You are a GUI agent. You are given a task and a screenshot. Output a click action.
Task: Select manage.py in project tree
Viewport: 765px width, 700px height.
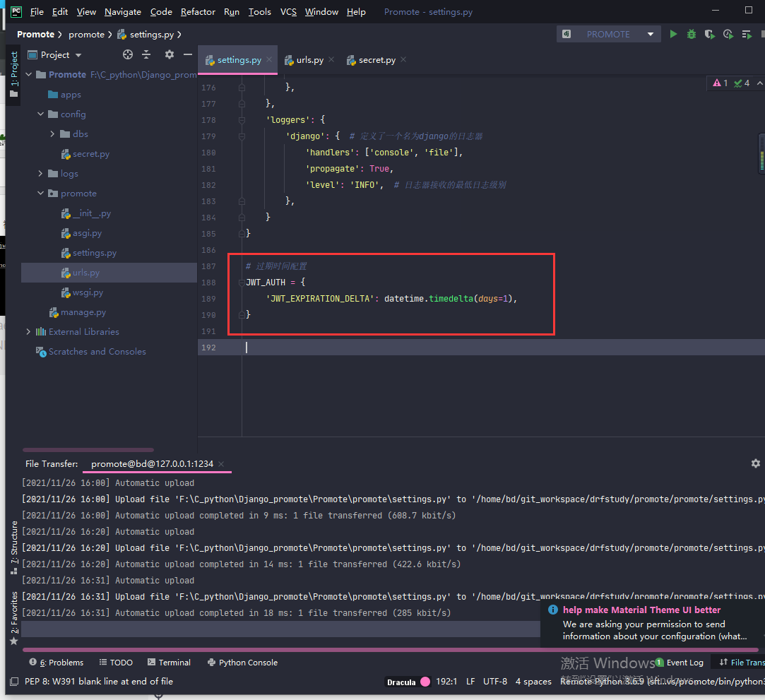pyautogui.click(x=83, y=312)
